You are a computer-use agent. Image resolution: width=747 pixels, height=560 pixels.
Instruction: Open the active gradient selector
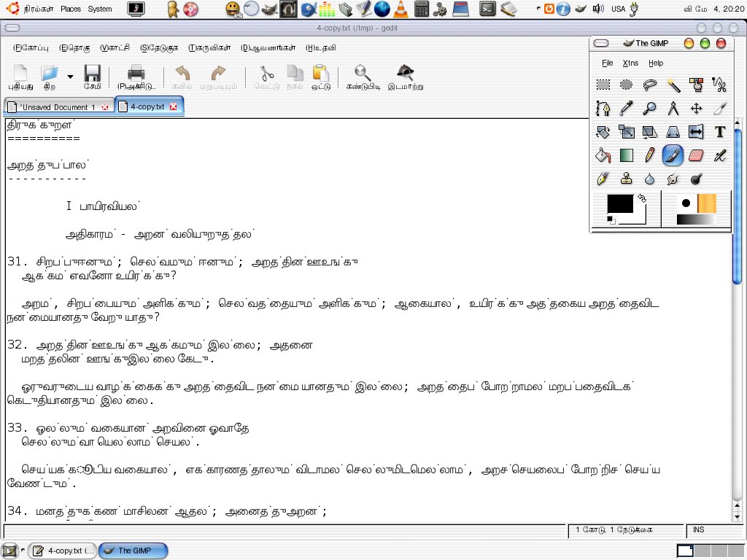[x=697, y=219]
